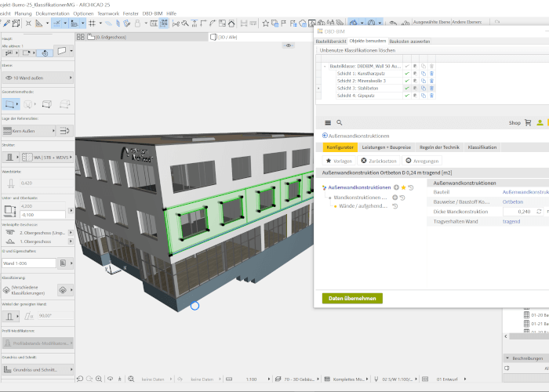Click the Anregungen button

pyautogui.click(x=422, y=161)
